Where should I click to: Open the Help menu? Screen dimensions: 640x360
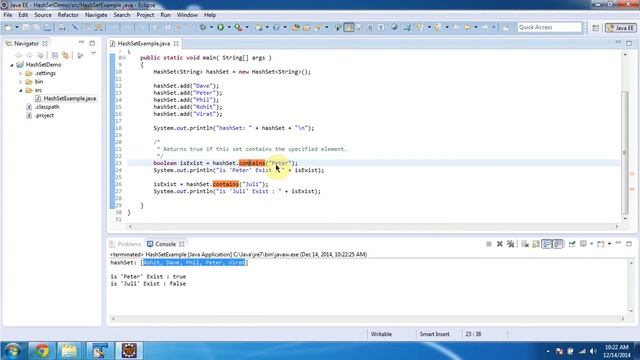coord(210,15)
